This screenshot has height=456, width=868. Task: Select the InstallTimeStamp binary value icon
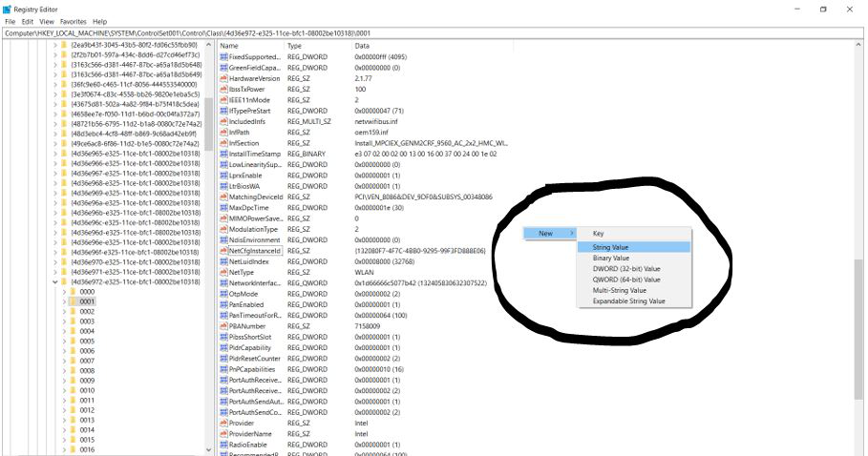coord(222,154)
